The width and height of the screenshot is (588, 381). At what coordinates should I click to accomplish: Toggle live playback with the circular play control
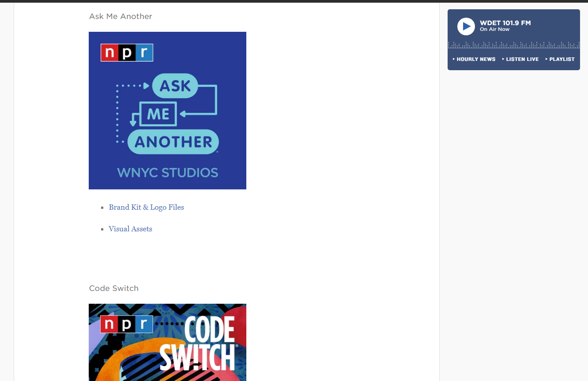(466, 26)
